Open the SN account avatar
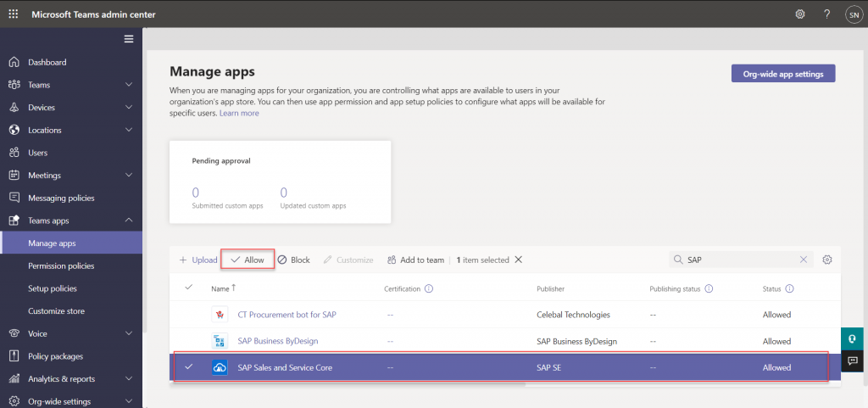This screenshot has height=408, width=868. [x=853, y=15]
